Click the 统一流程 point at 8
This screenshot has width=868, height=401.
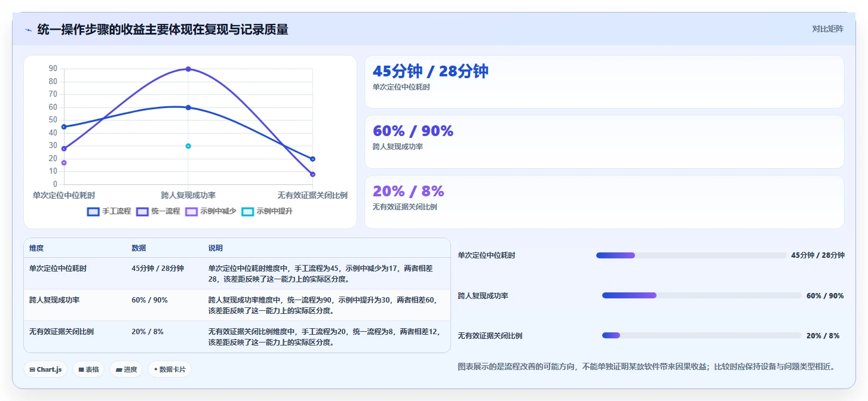[x=312, y=174]
